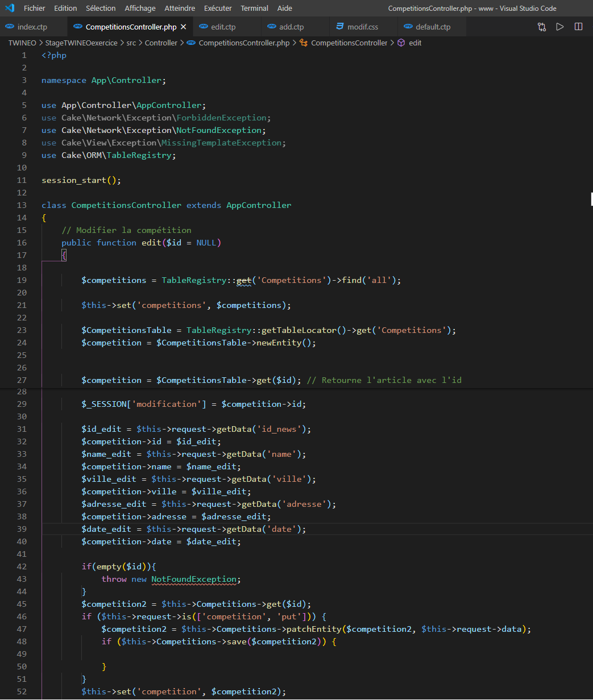Open the Exécuter menu
Screen dimensions: 593x700
click(218, 9)
